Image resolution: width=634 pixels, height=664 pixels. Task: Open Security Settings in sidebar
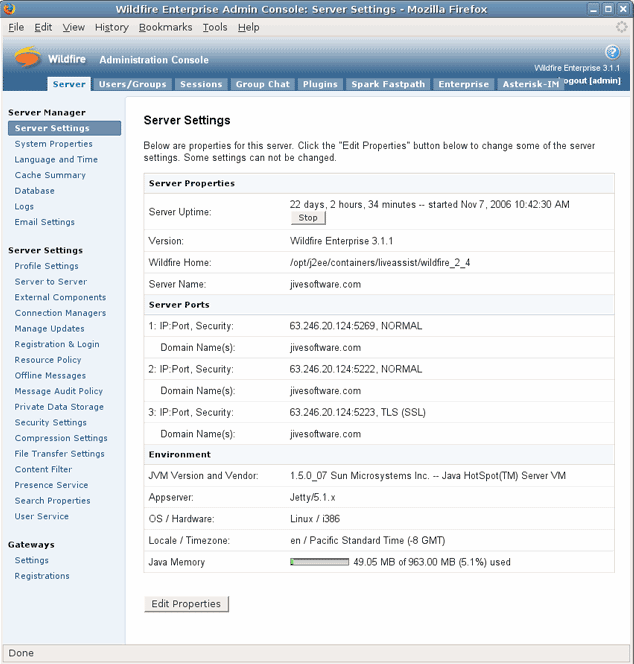click(x=50, y=422)
